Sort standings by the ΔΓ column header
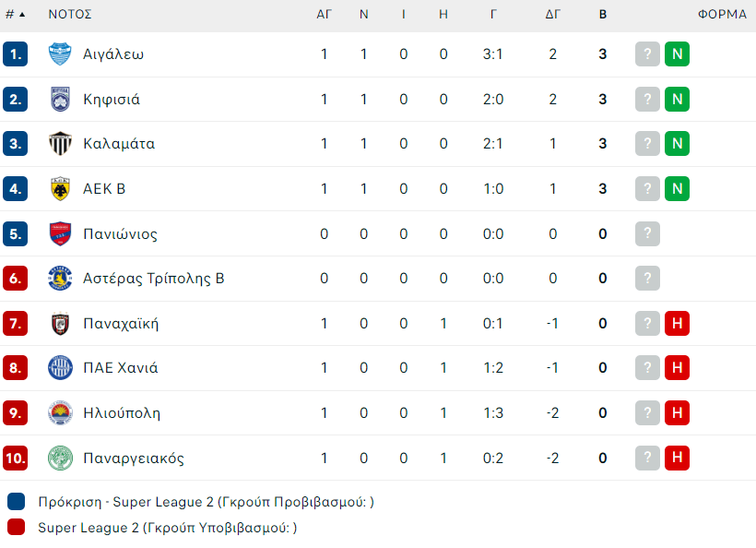The width and height of the screenshot is (756, 548). point(553,15)
